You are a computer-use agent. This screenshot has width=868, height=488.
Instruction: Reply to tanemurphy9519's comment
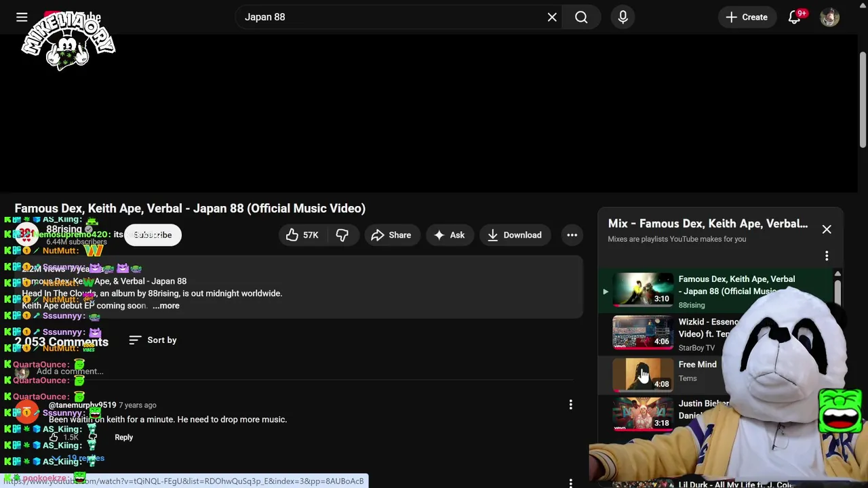click(123, 437)
